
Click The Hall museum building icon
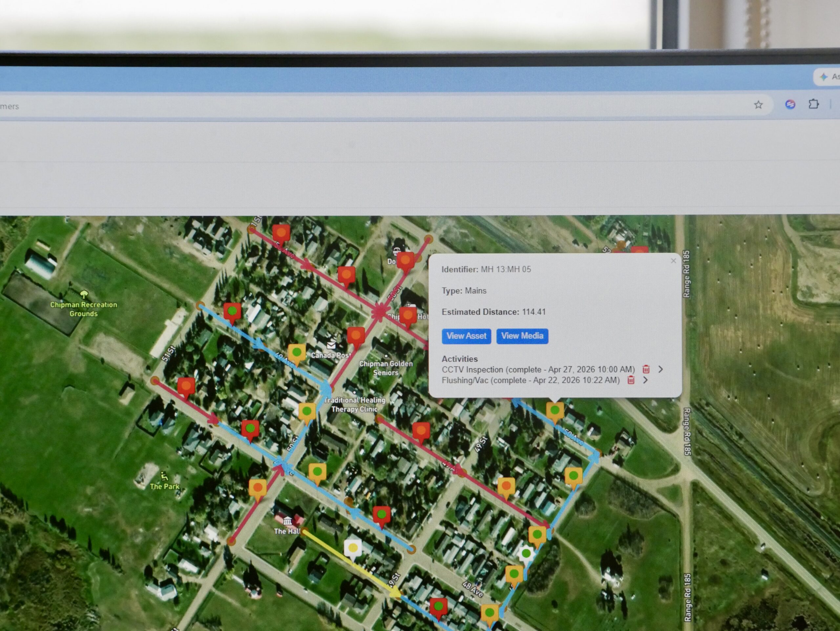[287, 521]
